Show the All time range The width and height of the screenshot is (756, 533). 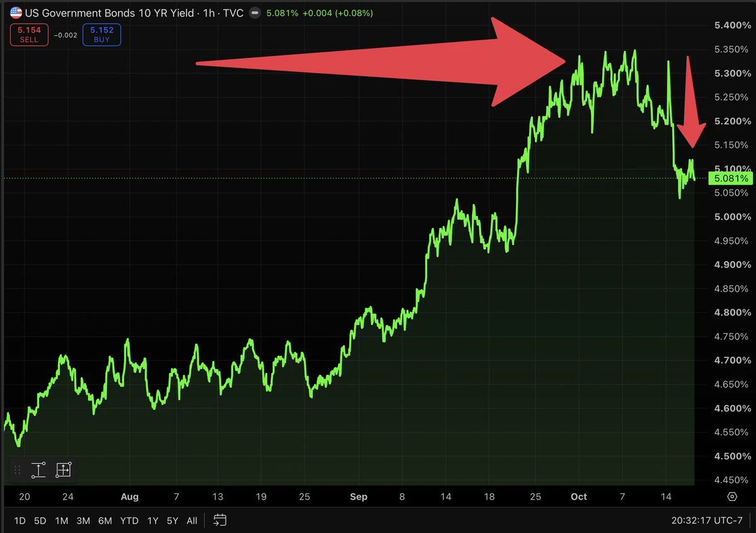tap(192, 520)
